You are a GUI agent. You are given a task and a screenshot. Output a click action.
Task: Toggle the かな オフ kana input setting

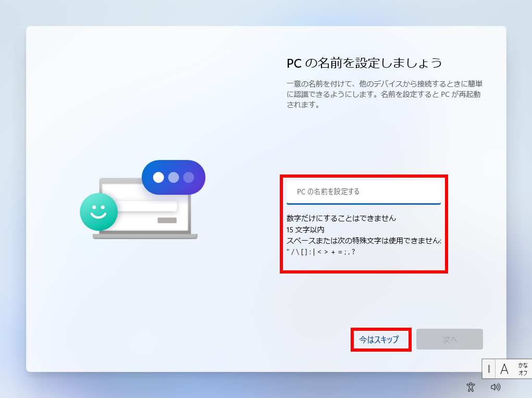523,369
